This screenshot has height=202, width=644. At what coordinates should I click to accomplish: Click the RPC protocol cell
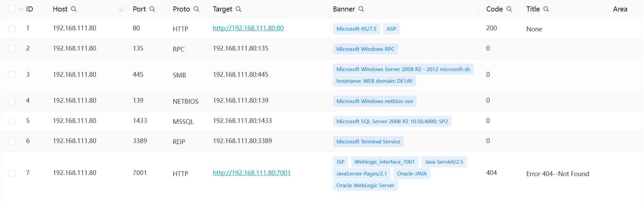178,49
